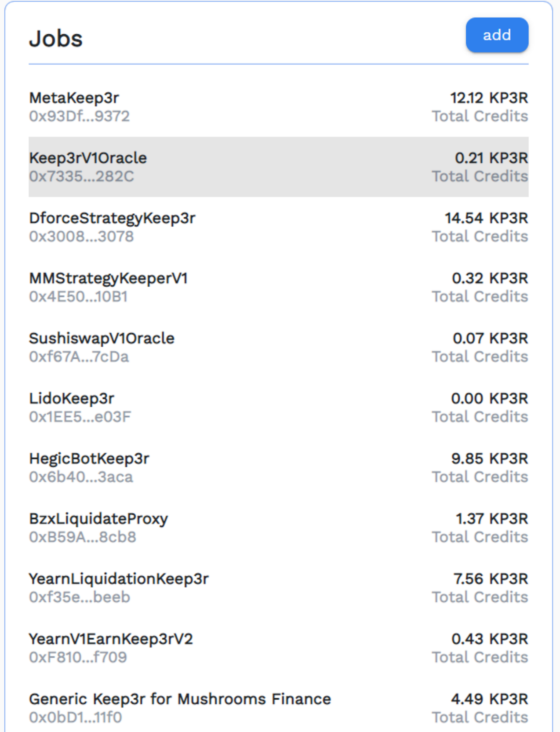560x732 pixels.
Task: Select the highlighted Keep3rV1Oracle job row
Action: 278,167
